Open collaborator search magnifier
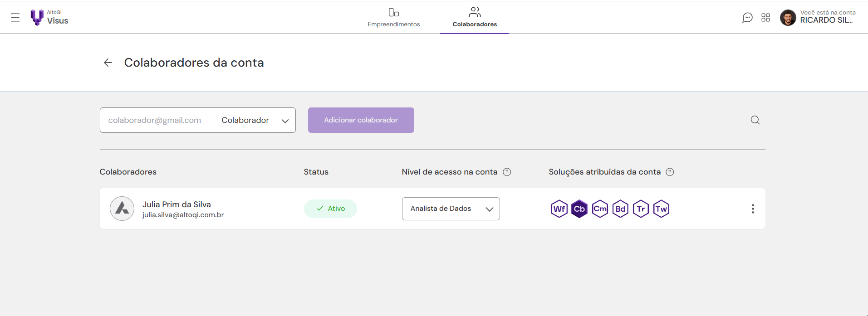 [755, 120]
